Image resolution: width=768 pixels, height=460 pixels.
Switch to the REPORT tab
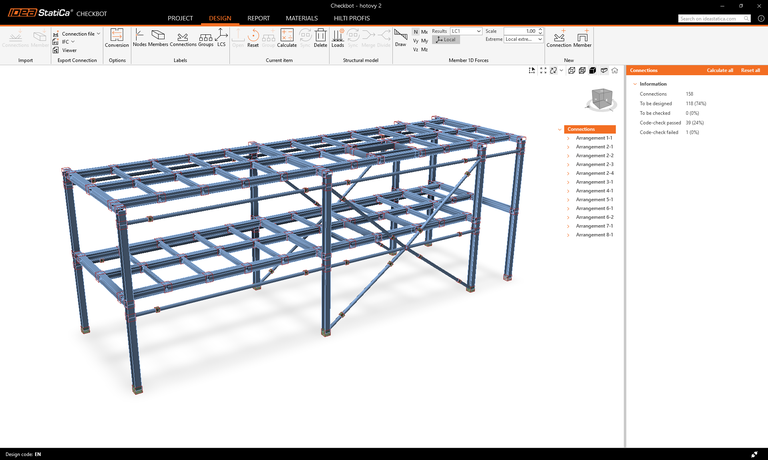pos(259,18)
